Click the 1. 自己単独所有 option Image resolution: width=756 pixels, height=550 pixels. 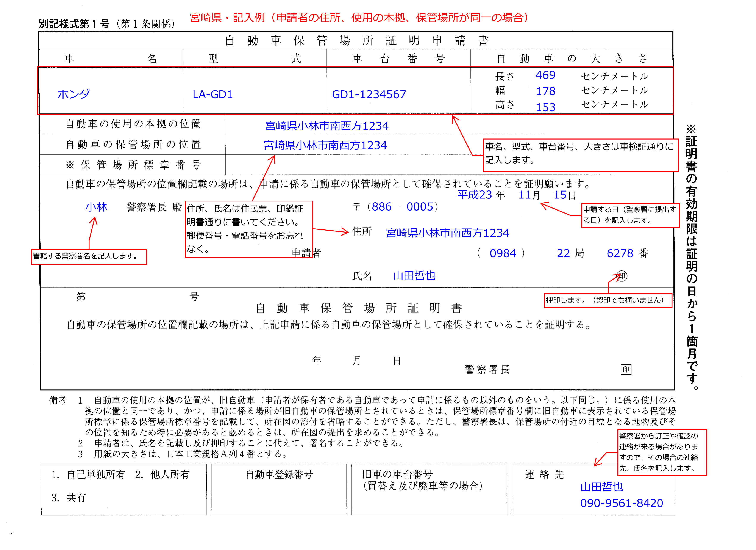pos(88,475)
